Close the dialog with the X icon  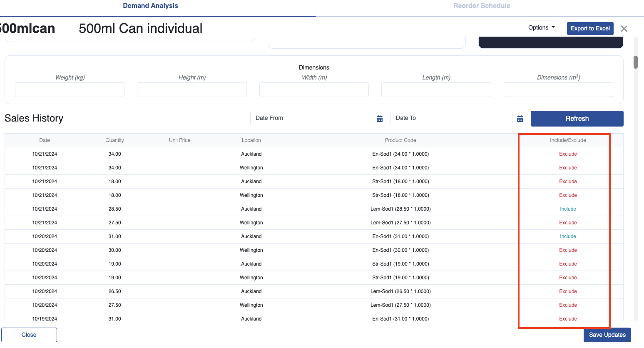click(624, 29)
